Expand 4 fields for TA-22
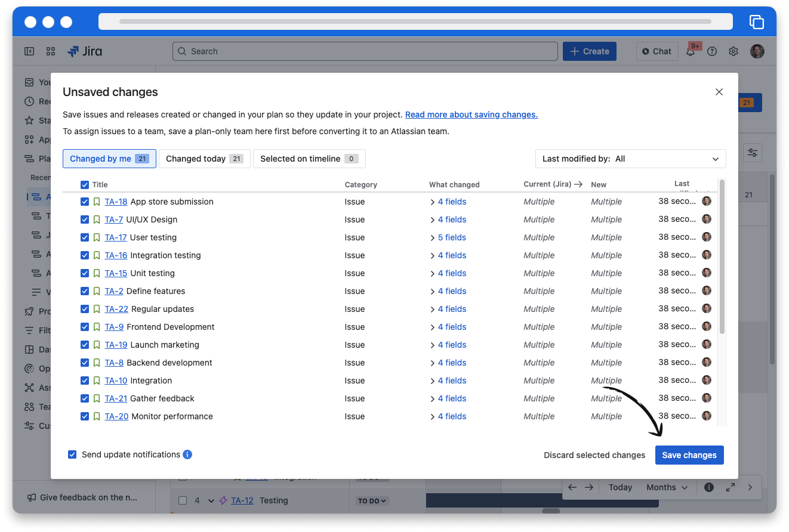This screenshot has width=789, height=532. coord(448,309)
